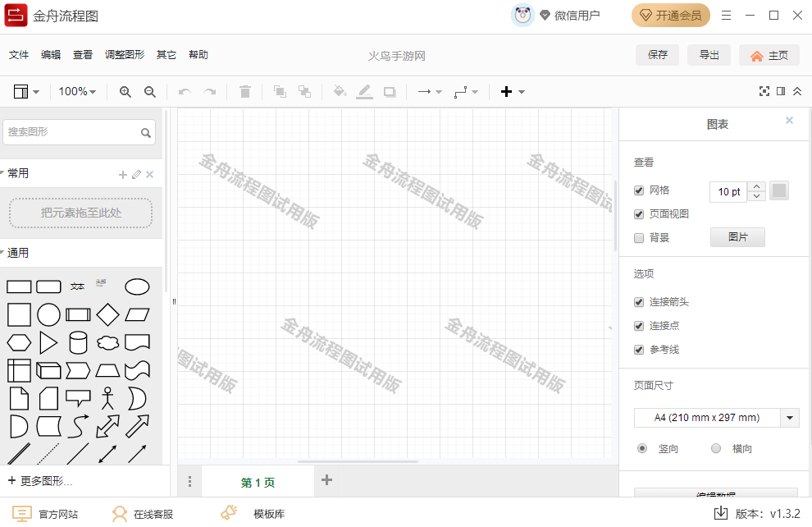This screenshot has width=812, height=527.
Task: Edit the 常用 library with pencil icon
Action: 136,175
